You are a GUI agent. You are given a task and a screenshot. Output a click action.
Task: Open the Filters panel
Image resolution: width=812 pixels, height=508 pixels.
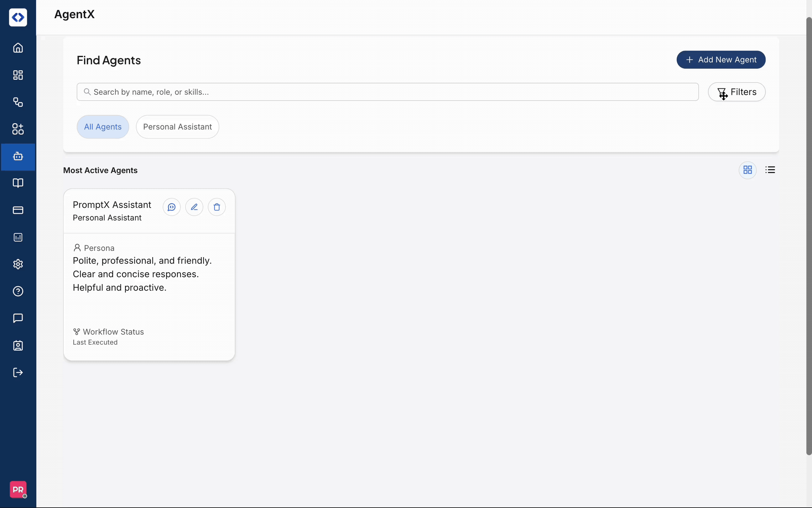[737, 92]
